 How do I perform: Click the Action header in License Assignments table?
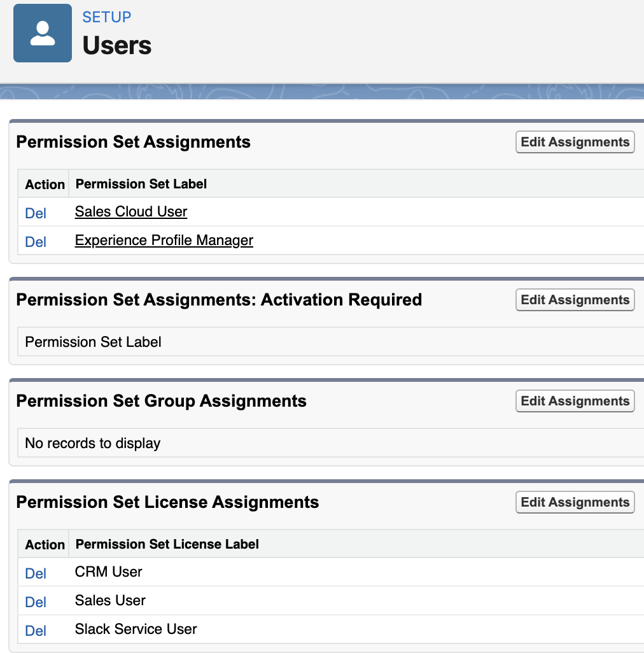45,544
